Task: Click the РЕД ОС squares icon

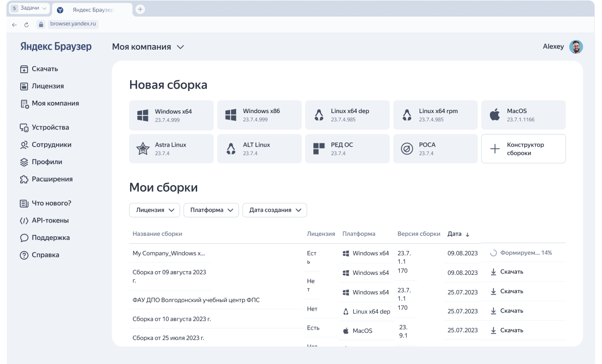Action: (319, 149)
